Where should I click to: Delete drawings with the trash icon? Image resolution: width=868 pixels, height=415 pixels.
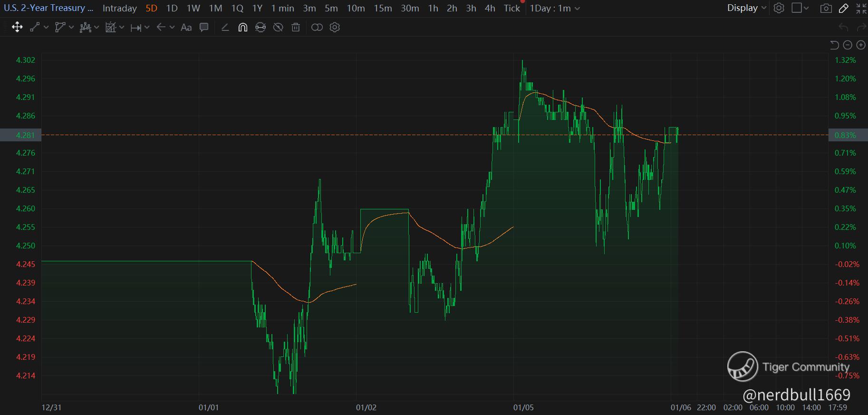[296, 27]
